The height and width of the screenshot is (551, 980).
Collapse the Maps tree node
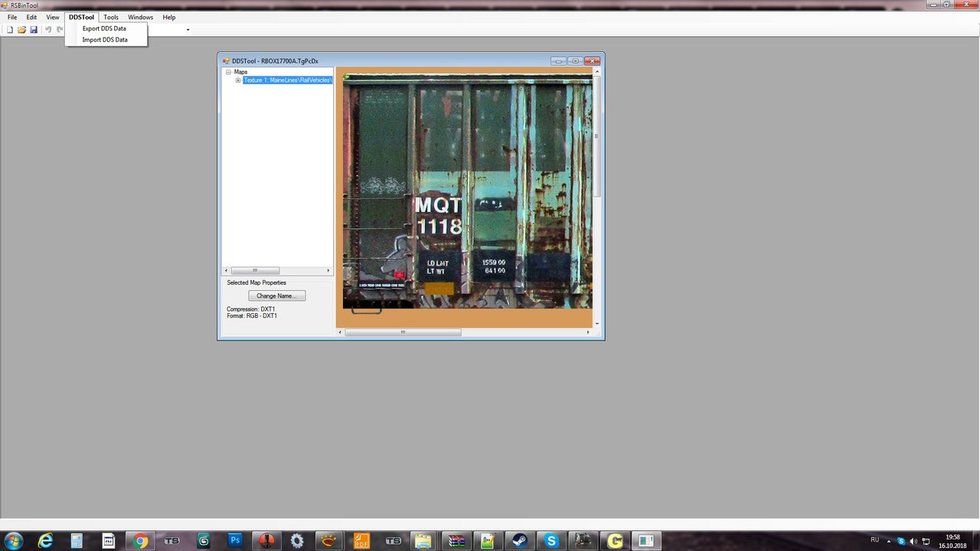(228, 72)
